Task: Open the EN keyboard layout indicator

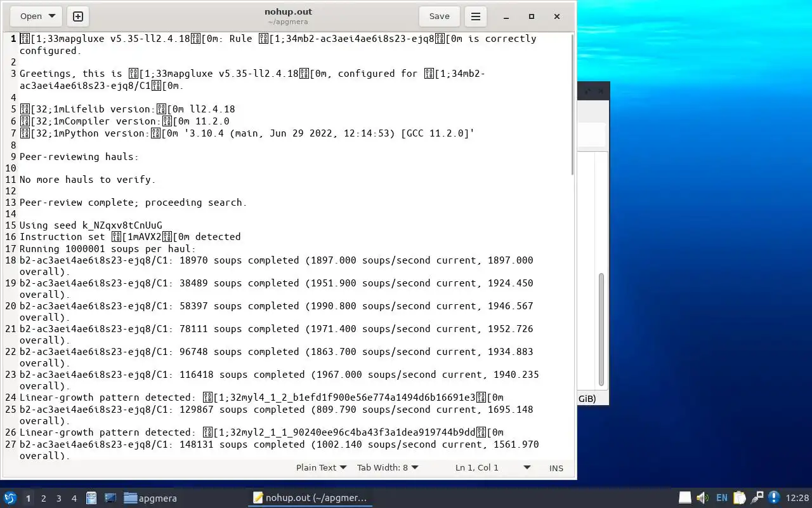Action: [x=721, y=498]
